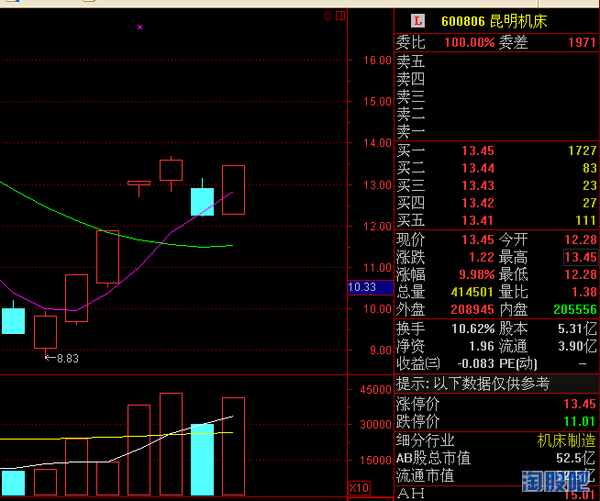Select the 买二 bid volume 83
Image resolution: width=600 pixels, height=501 pixels.
[590, 168]
